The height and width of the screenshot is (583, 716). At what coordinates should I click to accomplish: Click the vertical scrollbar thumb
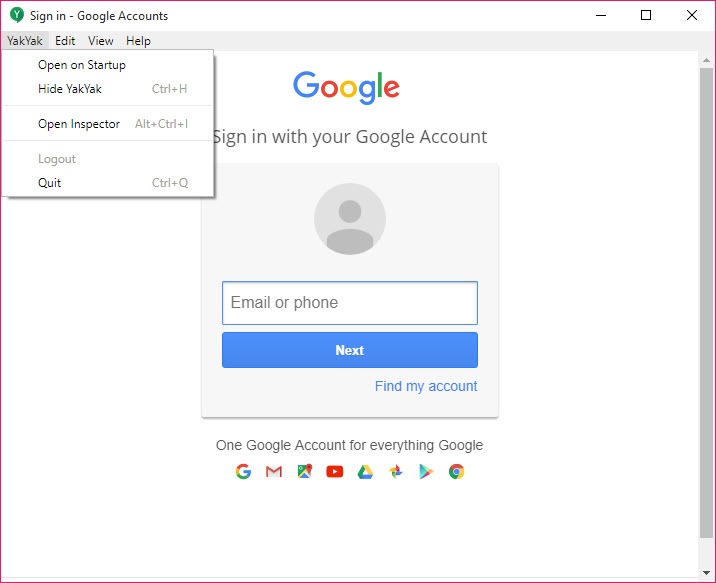(706, 303)
